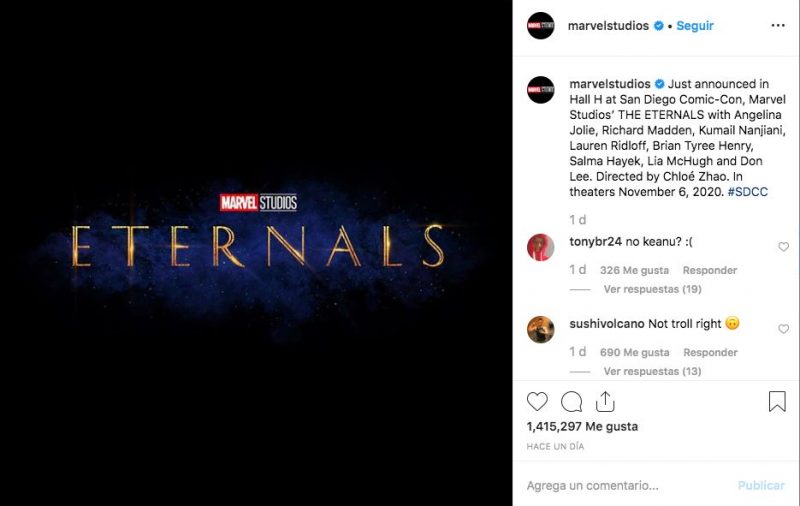Like sushivolcano's comment with the heart

coord(783,329)
